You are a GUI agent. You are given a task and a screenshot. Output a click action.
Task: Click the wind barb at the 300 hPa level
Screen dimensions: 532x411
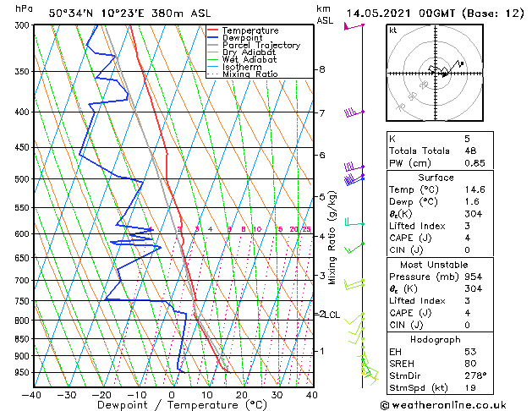[x=354, y=26]
